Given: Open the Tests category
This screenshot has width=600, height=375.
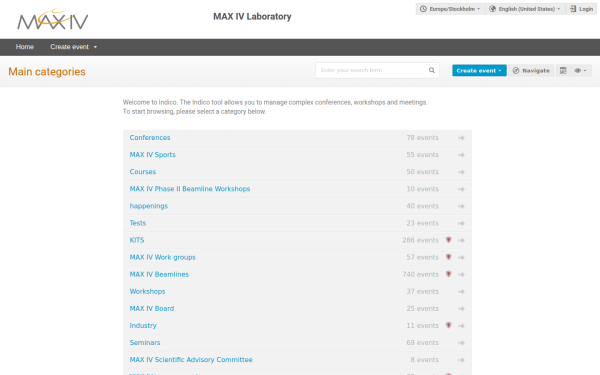Looking at the screenshot, I should click(x=138, y=223).
